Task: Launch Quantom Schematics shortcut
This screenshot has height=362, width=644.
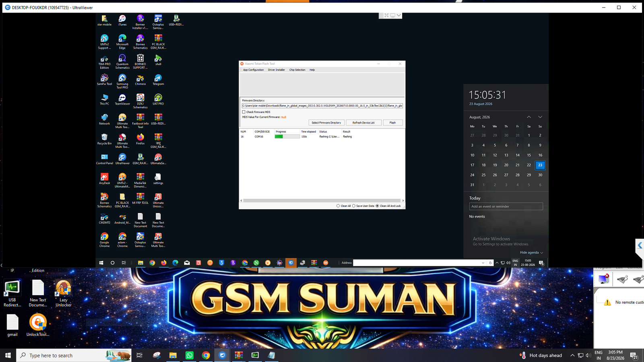Action: 122,62
